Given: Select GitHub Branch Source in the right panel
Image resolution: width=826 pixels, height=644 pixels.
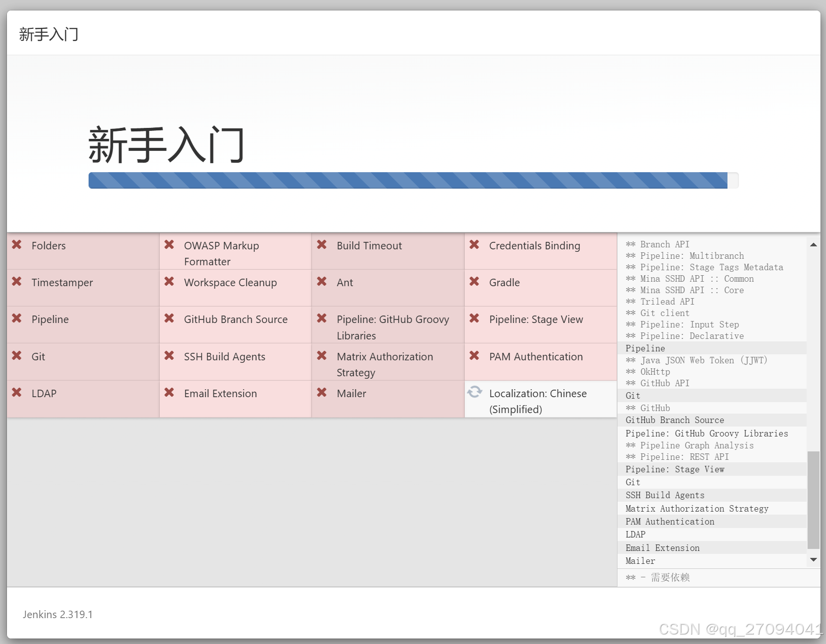Looking at the screenshot, I should [x=675, y=420].
